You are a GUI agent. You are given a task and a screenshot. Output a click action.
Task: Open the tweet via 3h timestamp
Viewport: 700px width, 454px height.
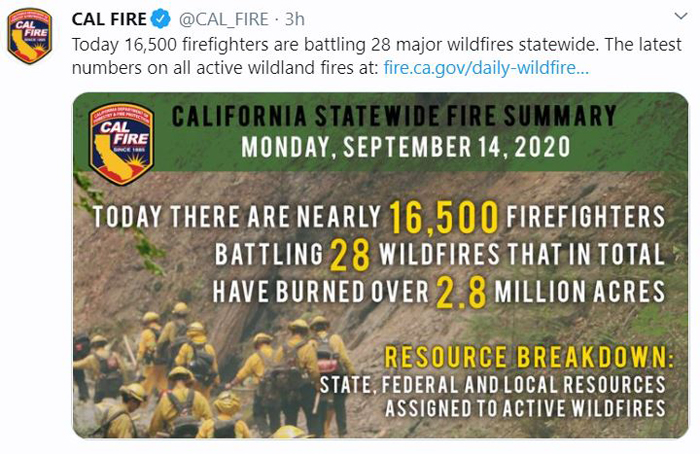click(295, 19)
